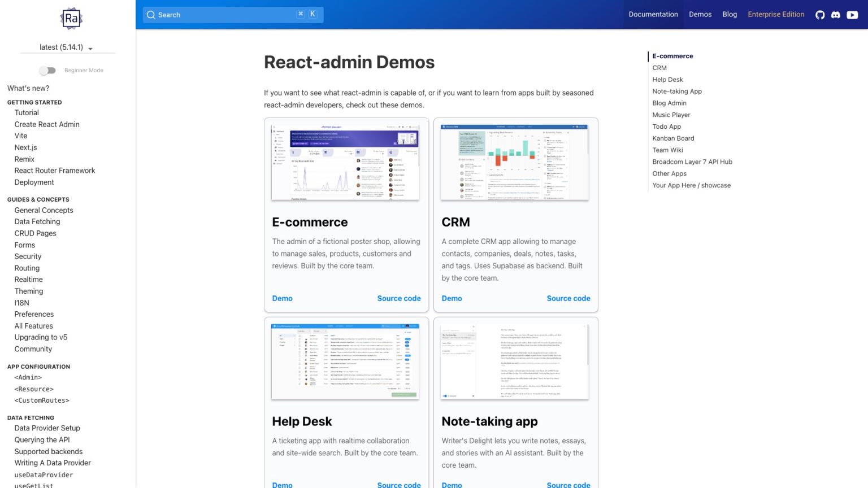Viewport: 868px width, 488px height.
Task: Click the CRM demo screenshot thumbnail
Action: (515, 162)
